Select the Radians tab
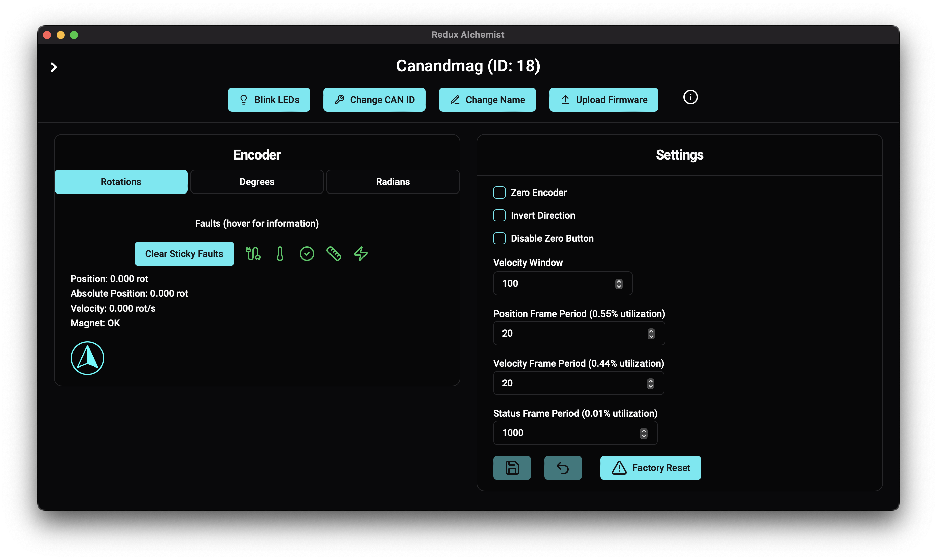 (392, 182)
